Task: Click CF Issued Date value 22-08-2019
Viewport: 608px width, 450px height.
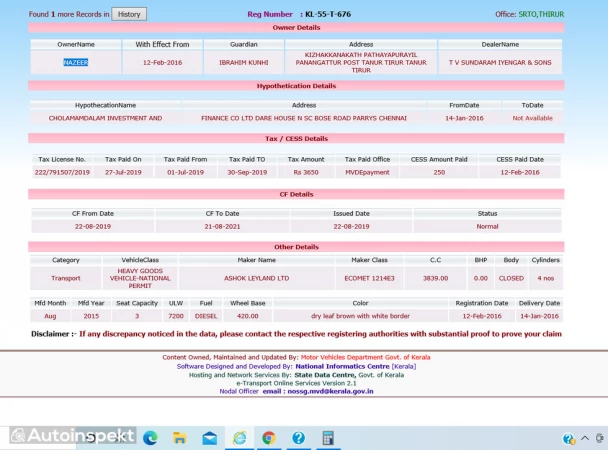Action: tap(351, 227)
